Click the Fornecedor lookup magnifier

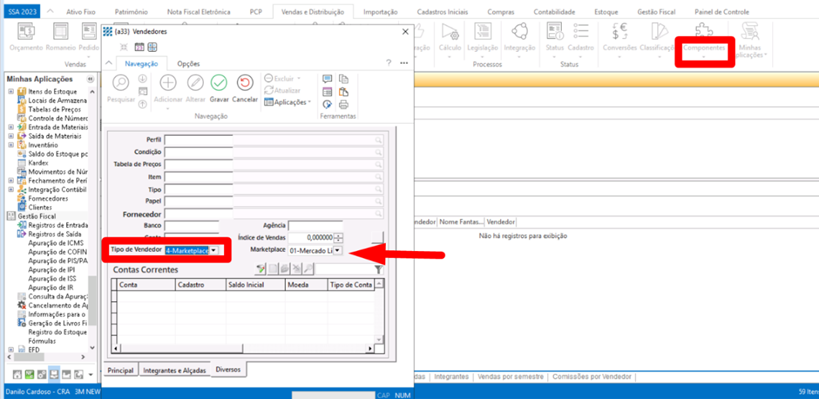point(378,214)
